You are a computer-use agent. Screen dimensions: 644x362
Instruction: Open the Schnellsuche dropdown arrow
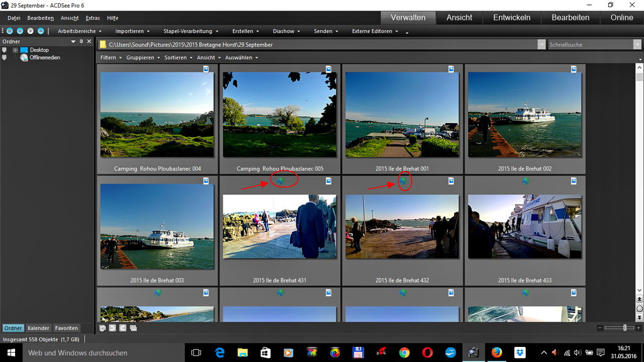click(x=637, y=45)
